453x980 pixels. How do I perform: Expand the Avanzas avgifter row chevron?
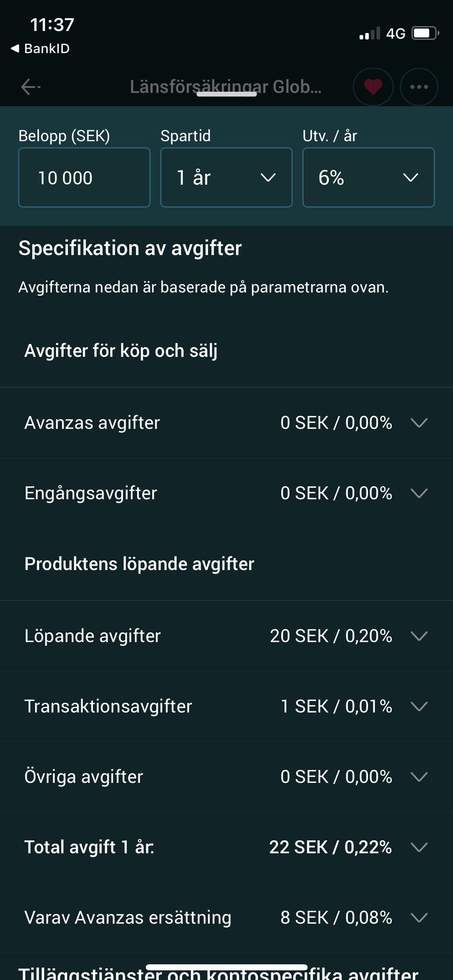pyautogui.click(x=419, y=423)
